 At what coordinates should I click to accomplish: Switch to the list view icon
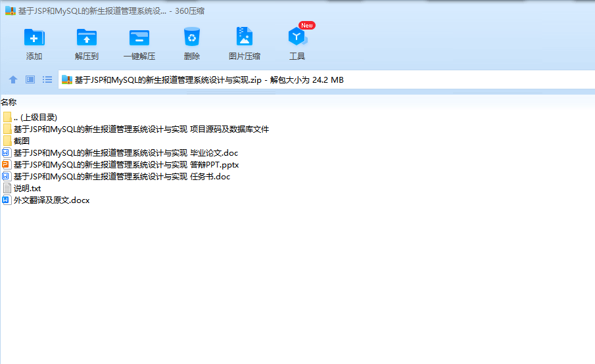click(47, 80)
